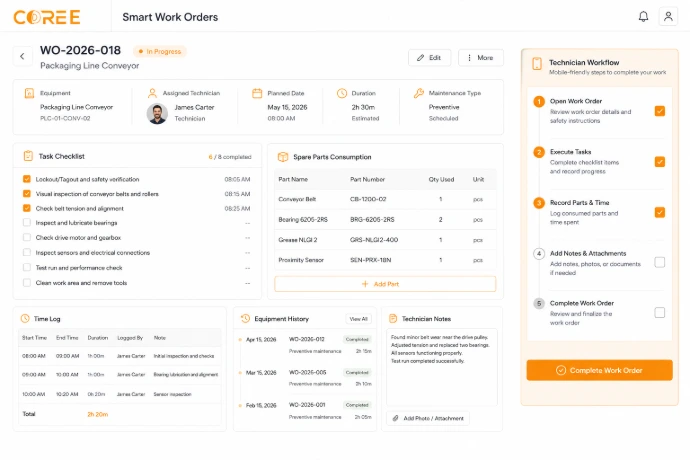The width and height of the screenshot is (690, 460).
Task: Click Add Photo / Attachment button
Action: [x=428, y=418]
